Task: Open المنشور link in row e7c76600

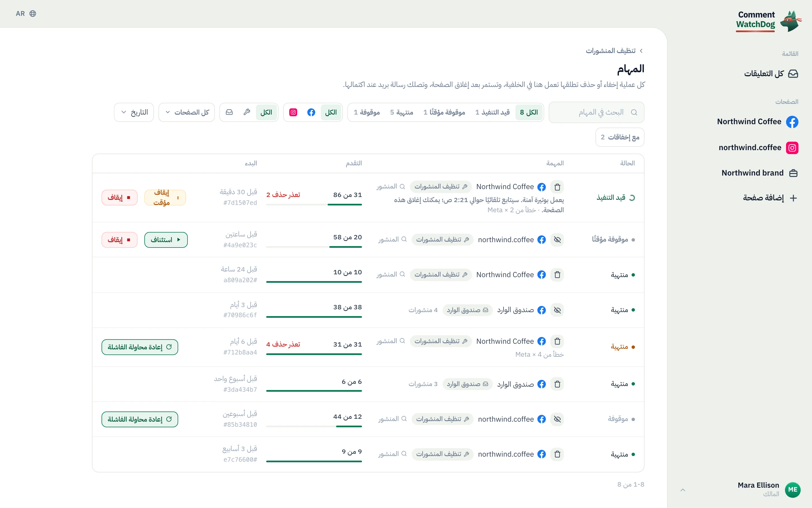Action: [392, 454]
